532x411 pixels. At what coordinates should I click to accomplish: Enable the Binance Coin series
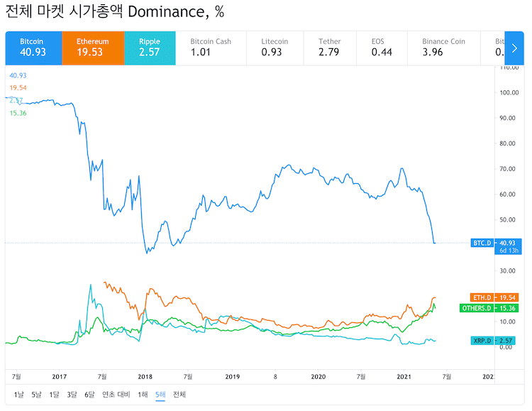click(443, 48)
